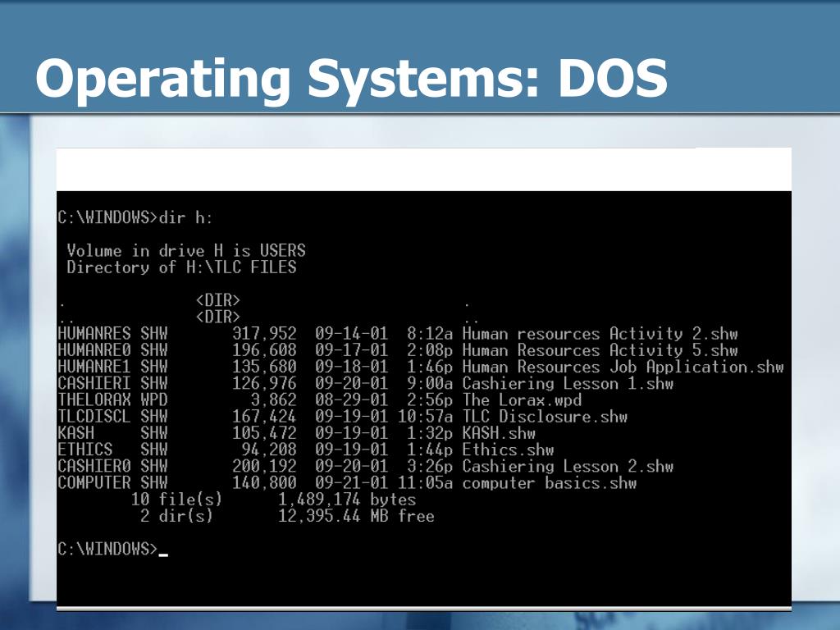Click the file size 94,208
The width and height of the screenshot is (840, 630).
pyautogui.click(x=269, y=450)
